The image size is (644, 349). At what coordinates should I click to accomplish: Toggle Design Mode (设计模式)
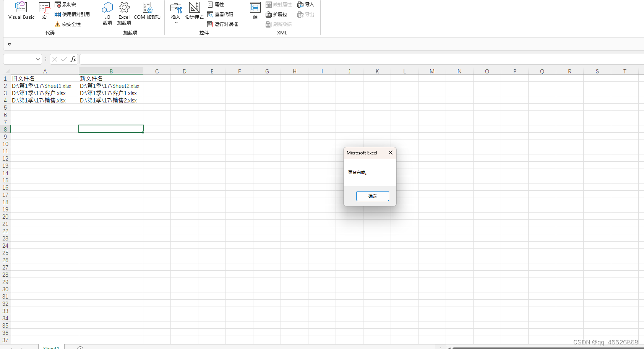pos(195,11)
